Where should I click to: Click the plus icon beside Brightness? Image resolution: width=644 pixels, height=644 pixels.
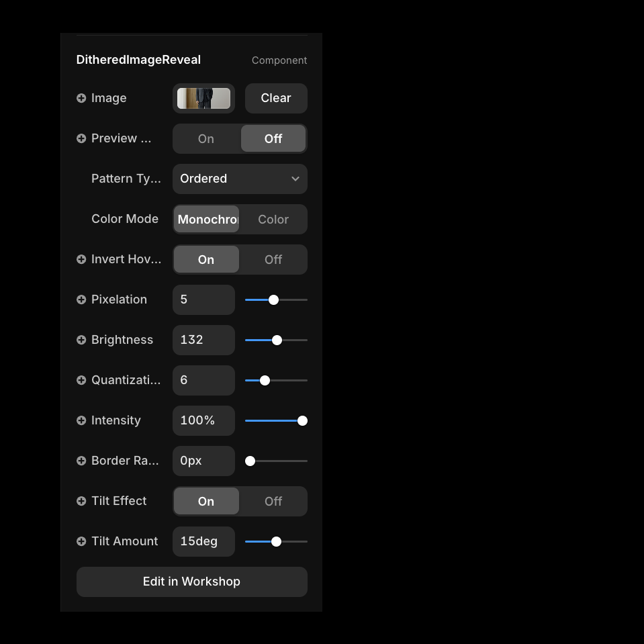tap(81, 340)
